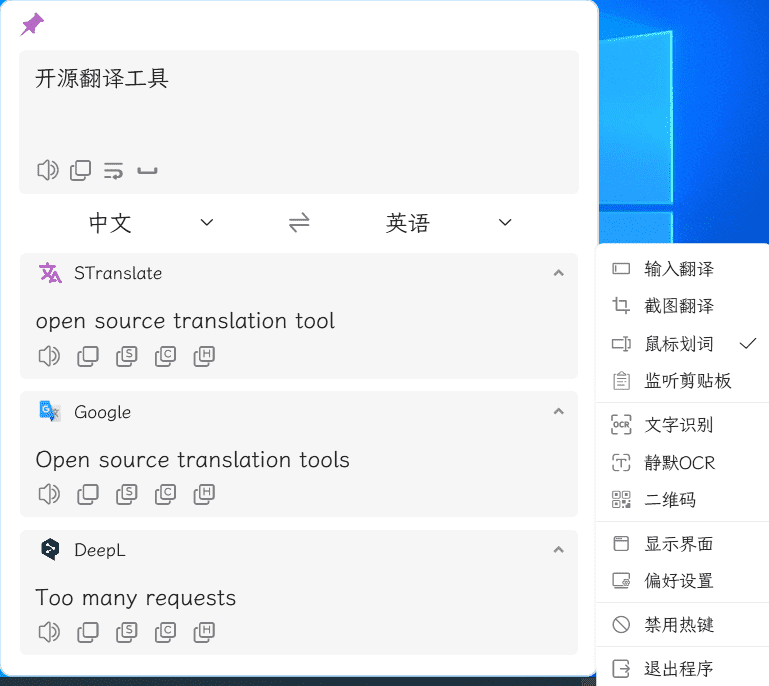Copy Google result as camel case
This screenshot has width=769, height=686.
pyautogui.click(x=165, y=494)
